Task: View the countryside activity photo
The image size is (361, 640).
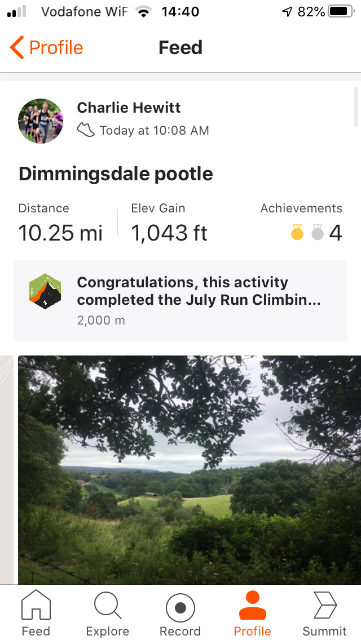Action: pos(189,470)
